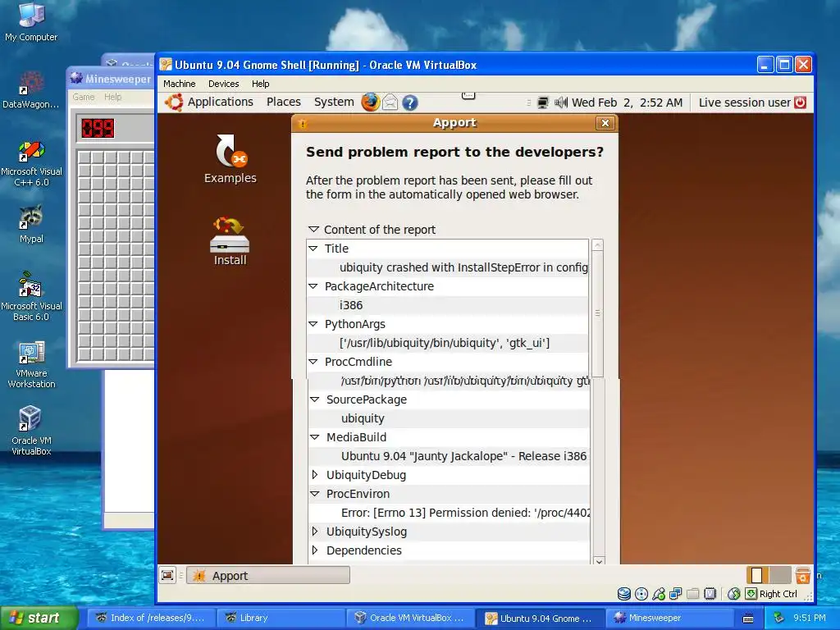Collapse the Title tree row
This screenshot has height=630, width=840.
(313, 249)
